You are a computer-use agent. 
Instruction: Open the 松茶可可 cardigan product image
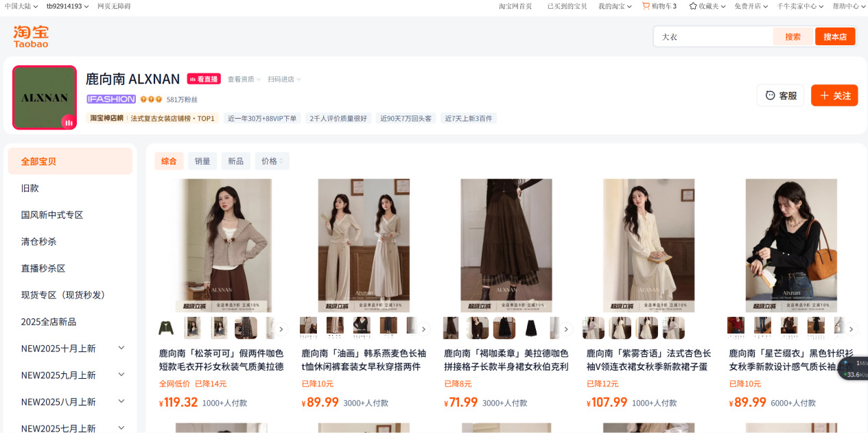pyautogui.click(x=222, y=246)
